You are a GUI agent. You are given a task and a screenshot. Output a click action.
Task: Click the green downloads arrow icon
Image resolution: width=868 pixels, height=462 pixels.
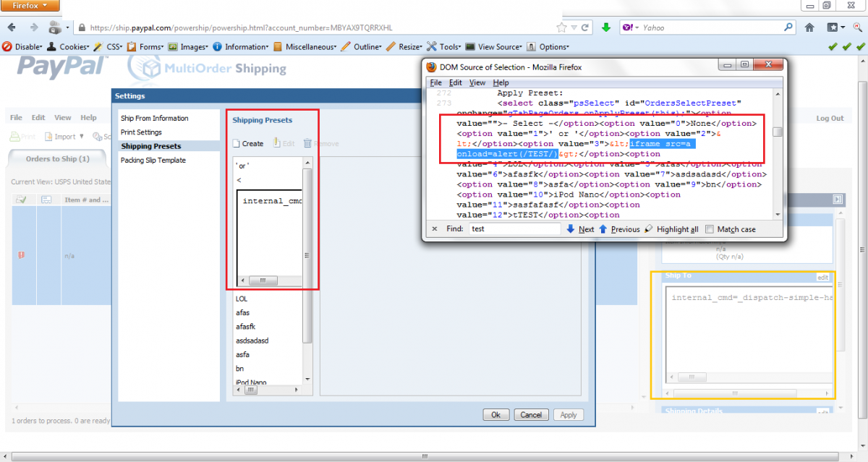(605, 27)
